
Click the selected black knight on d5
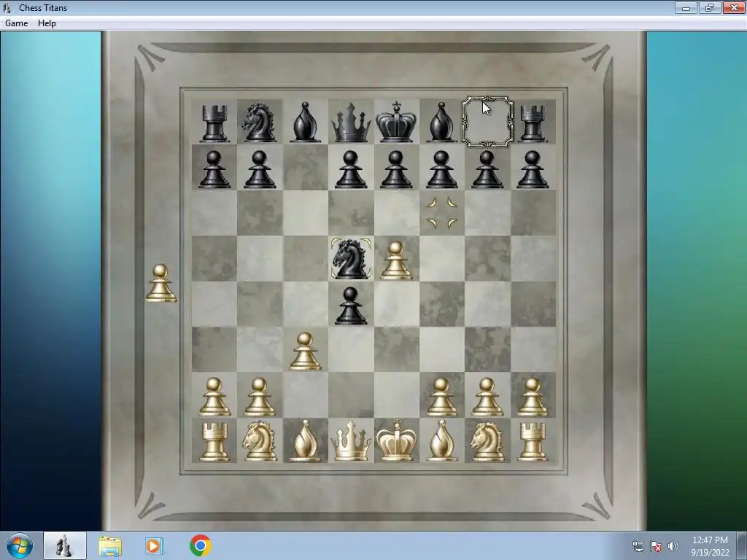click(x=351, y=259)
